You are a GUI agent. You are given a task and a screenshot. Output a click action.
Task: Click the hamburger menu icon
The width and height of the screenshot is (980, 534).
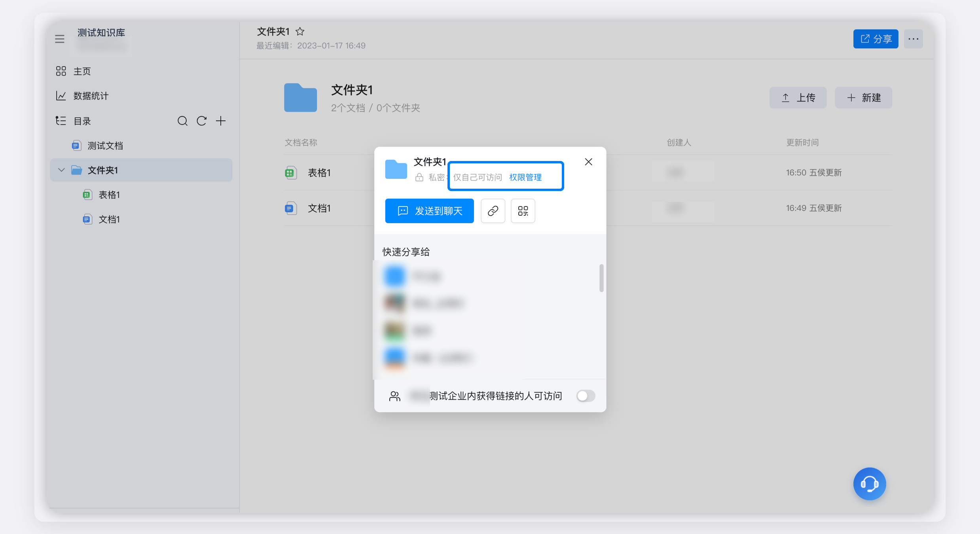(60, 39)
